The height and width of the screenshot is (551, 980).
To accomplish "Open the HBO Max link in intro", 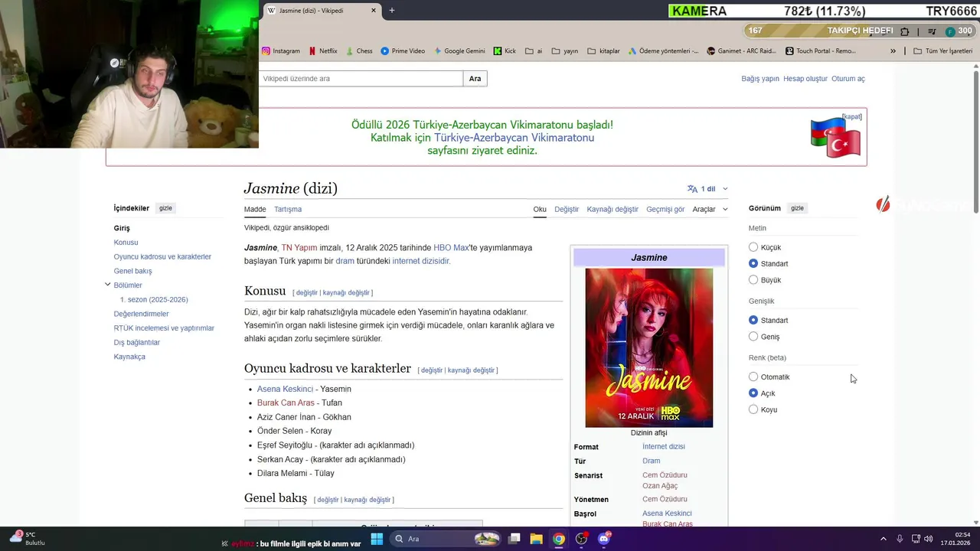I will [451, 248].
